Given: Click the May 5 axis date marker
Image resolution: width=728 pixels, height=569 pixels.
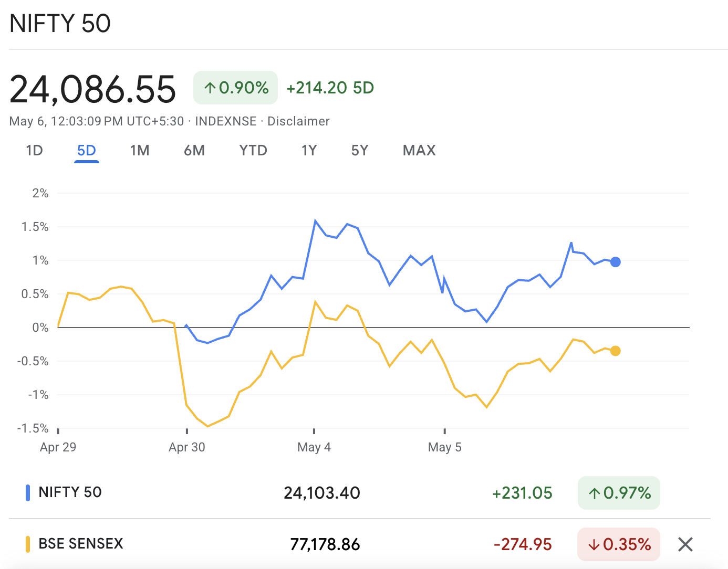Looking at the screenshot, I should (445, 447).
